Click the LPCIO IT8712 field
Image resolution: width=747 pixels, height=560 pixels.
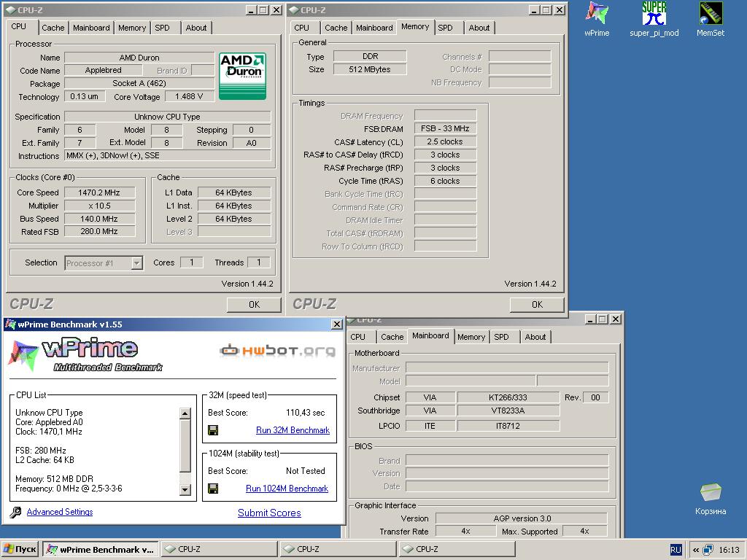[x=508, y=426]
